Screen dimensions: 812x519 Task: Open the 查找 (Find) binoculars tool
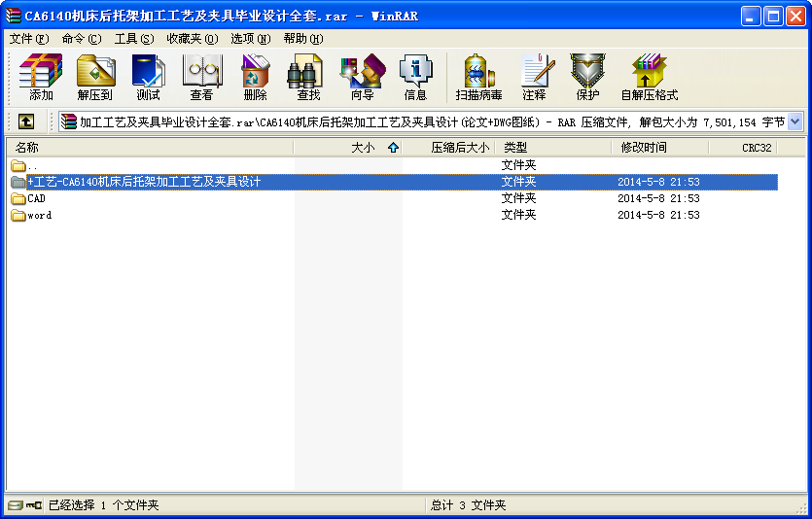(308, 78)
